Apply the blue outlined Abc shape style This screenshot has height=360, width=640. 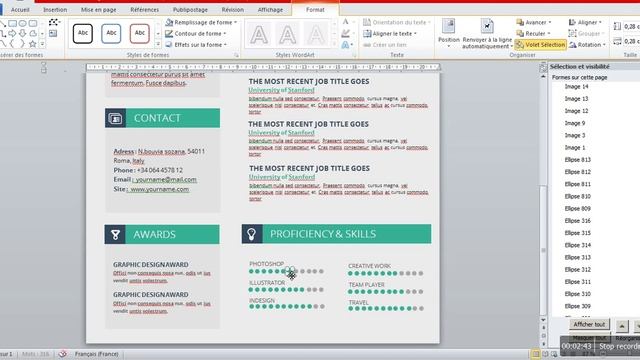(x=111, y=33)
